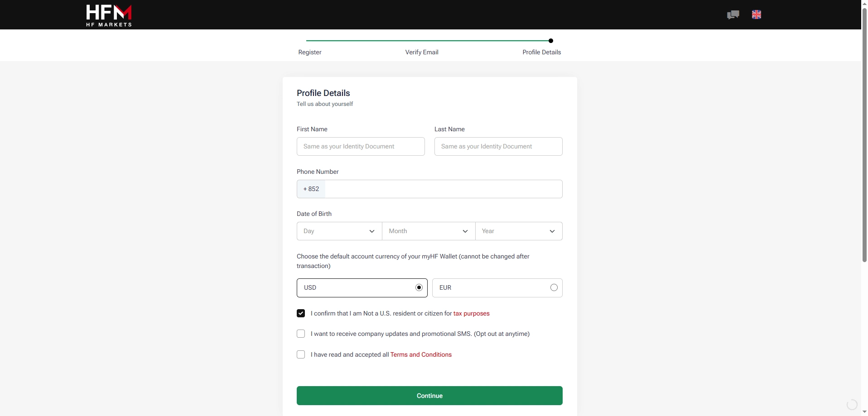Viewport: 868px width, 416px height.
Task: Click the First Name input field
Action: 361,146
